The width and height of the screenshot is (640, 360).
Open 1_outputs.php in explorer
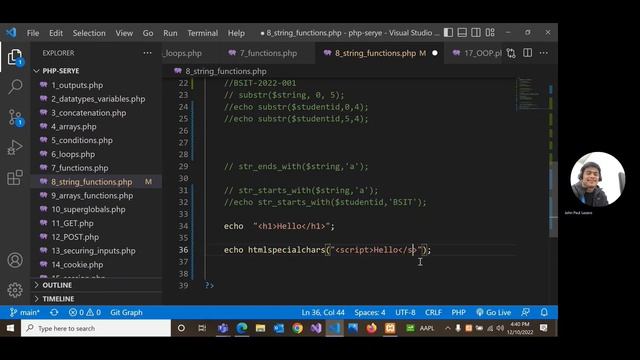(x=96, y=85)
